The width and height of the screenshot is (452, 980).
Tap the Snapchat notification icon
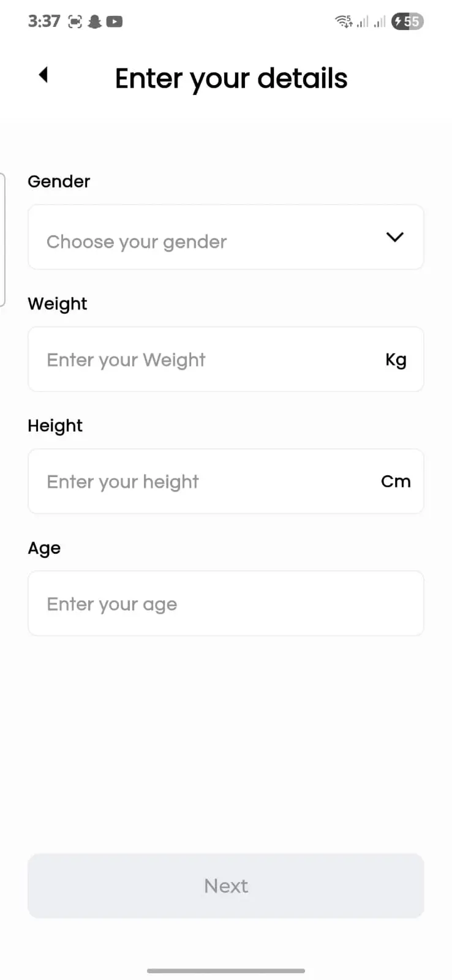[95, 22]
